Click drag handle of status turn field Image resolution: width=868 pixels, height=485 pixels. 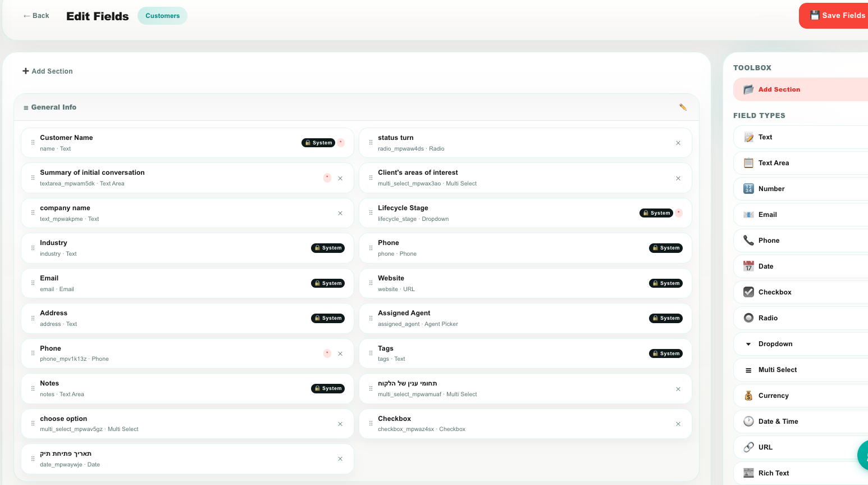pos(371,143)
